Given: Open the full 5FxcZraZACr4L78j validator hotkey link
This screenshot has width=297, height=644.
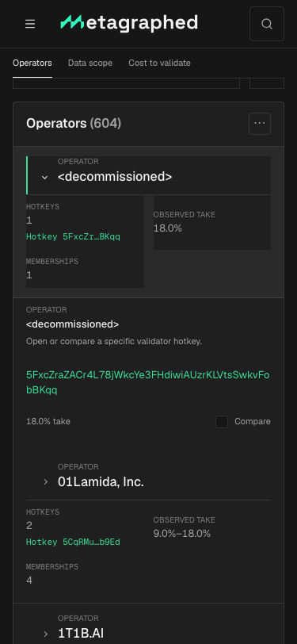Looking at the screenshot, I should (x=147, y=382).
